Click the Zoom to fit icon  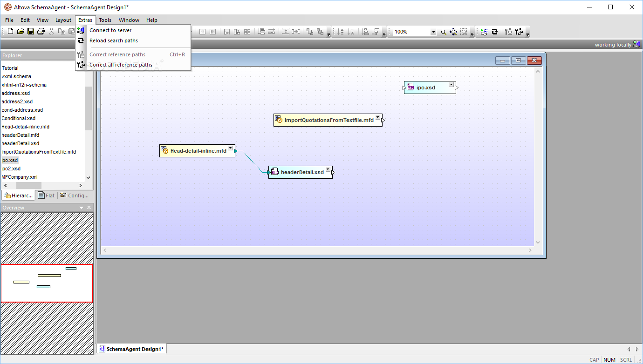pyautogui.click(x=453, y=32)
